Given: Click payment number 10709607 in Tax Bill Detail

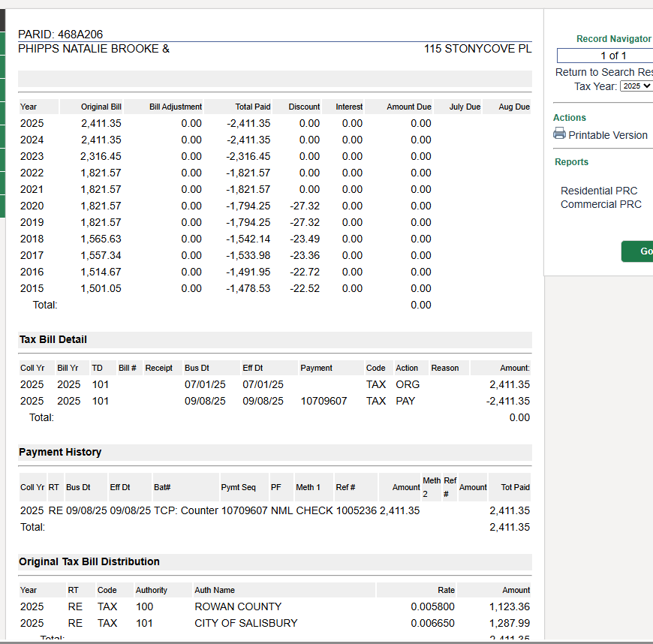Looking at the screenshot, I should click(x=323, y=401).
